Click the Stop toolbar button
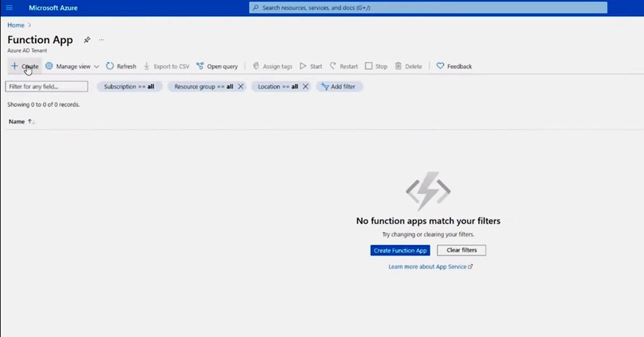 pyautogui.click(x=376, y=66)
